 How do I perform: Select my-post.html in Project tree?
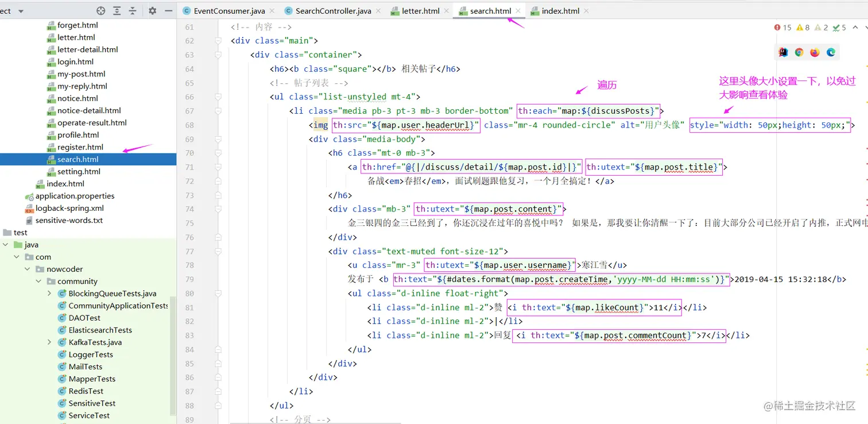pyautogui.click(x=81, y=74)
